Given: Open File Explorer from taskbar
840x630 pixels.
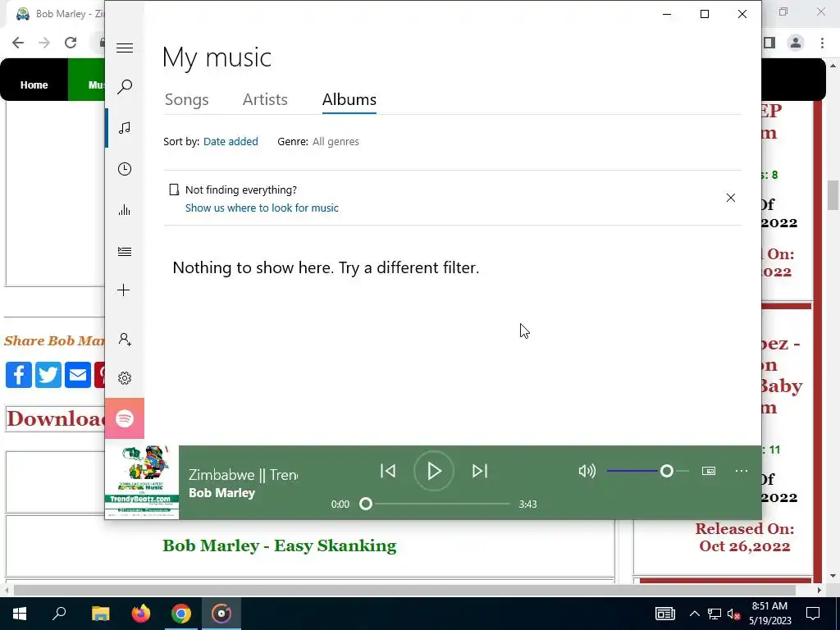Looking at the screenshot, I should (x=100, y=613).
